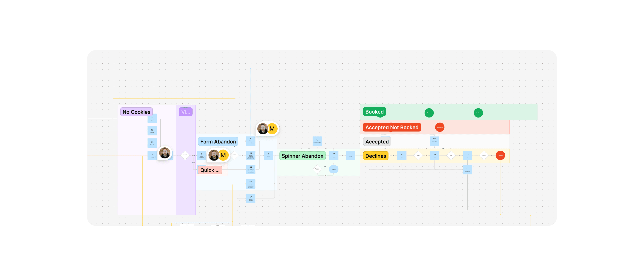Select flowchart node 9

[402, 155]
